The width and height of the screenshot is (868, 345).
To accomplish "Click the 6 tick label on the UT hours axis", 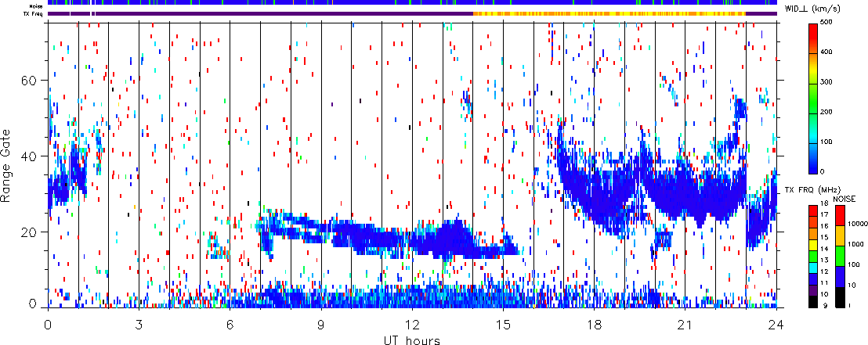I will tap(230, 324).
